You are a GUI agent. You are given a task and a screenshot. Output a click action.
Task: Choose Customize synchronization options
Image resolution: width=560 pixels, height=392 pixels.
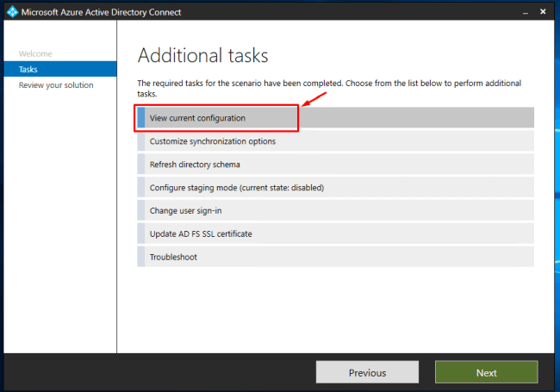[x=336, y=140]
